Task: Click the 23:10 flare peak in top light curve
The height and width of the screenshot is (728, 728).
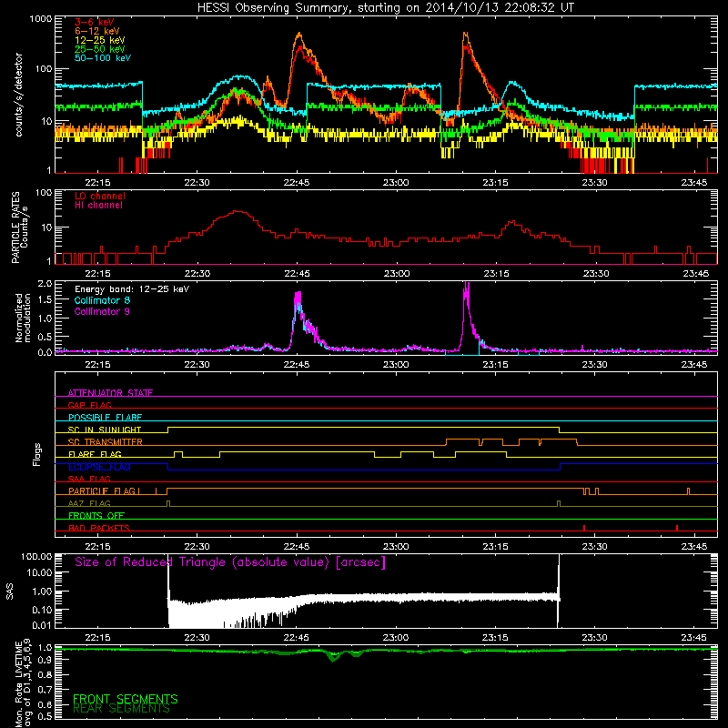Action: click(465, 35)
